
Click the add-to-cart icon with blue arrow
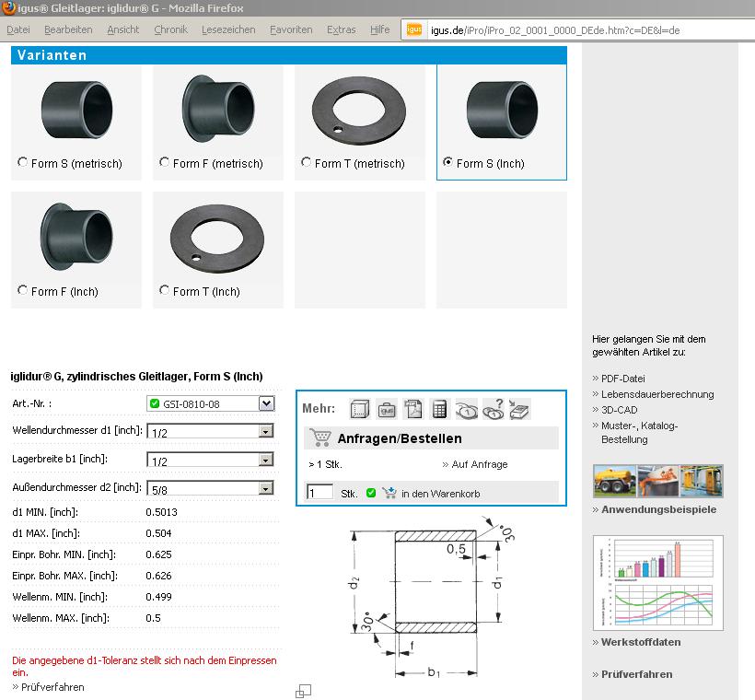point(389,493)
